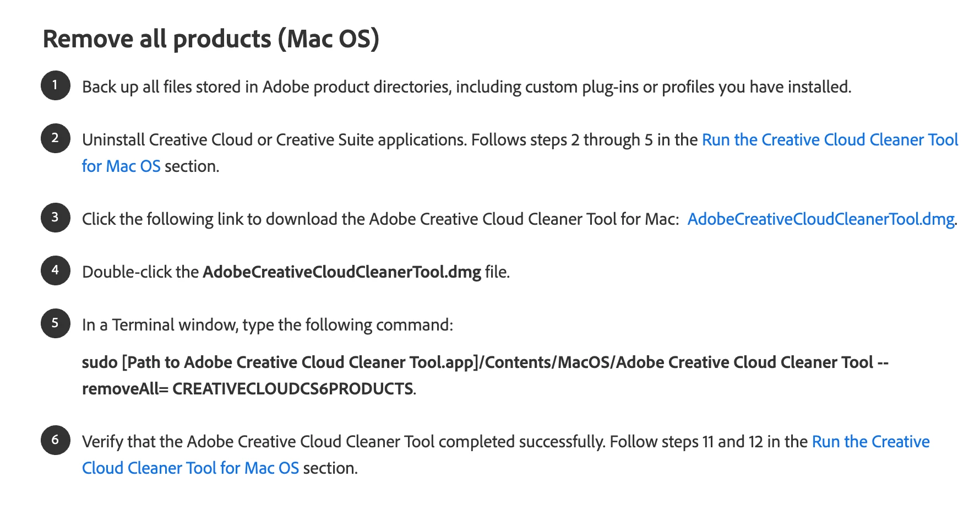This screenshot has width=980, height=509.
Task: Select the step 5 circle marker
Action: (x=55, y=323)
